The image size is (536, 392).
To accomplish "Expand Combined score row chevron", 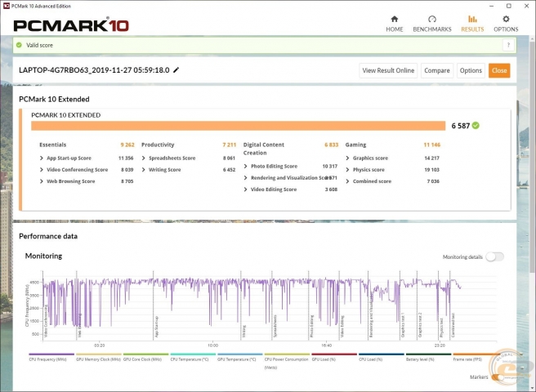I will click(x=347, y=181).
